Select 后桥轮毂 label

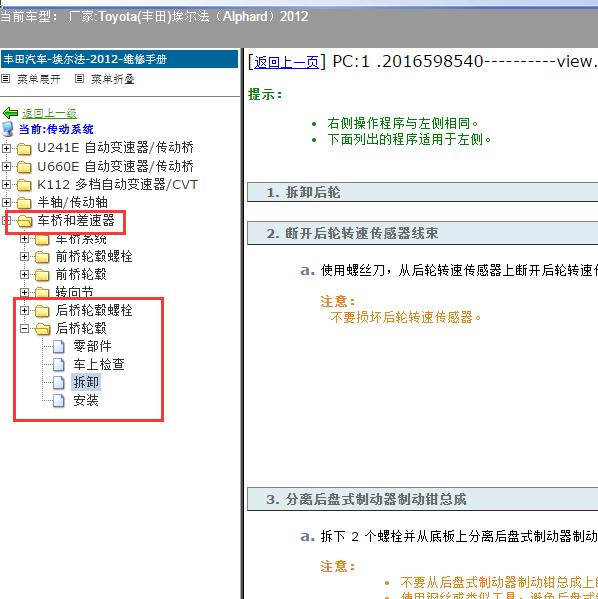[x=81, y=328]
